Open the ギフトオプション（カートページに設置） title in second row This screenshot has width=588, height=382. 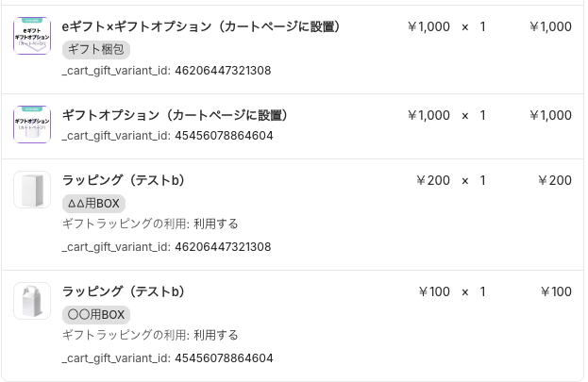(x=175, y=115)
